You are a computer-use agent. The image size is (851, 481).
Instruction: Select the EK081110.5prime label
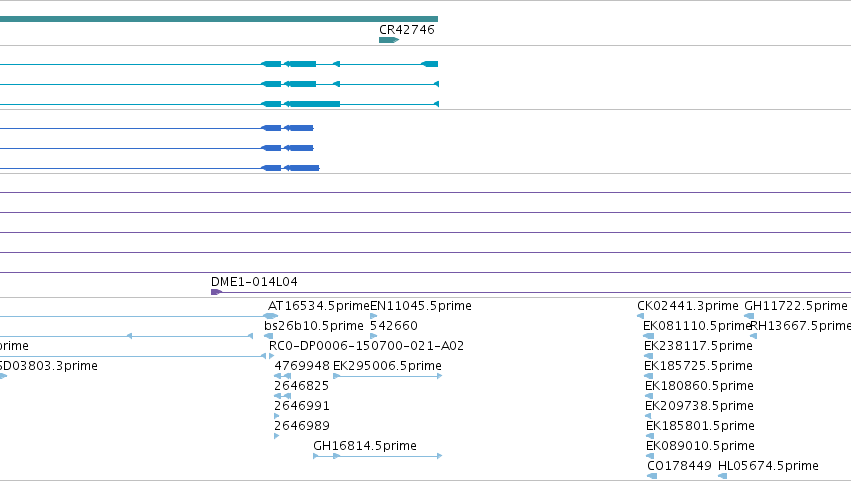click(x=697, y=326)
